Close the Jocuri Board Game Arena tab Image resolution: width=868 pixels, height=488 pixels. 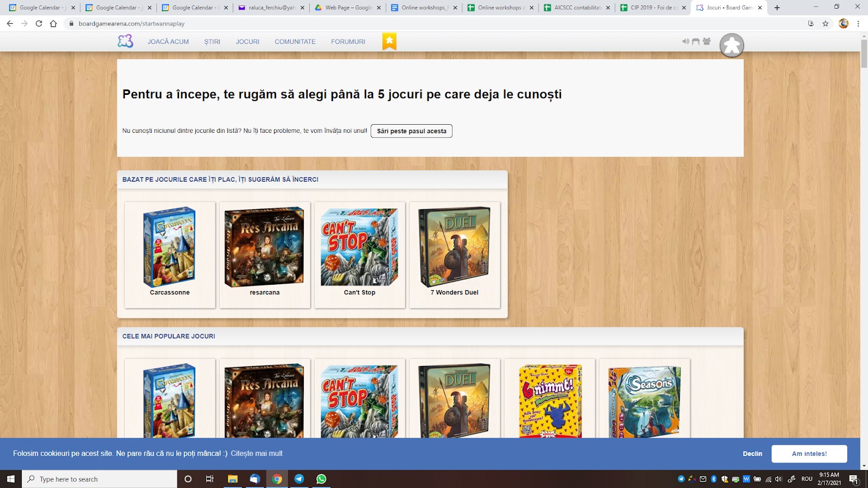pos(759,8)
